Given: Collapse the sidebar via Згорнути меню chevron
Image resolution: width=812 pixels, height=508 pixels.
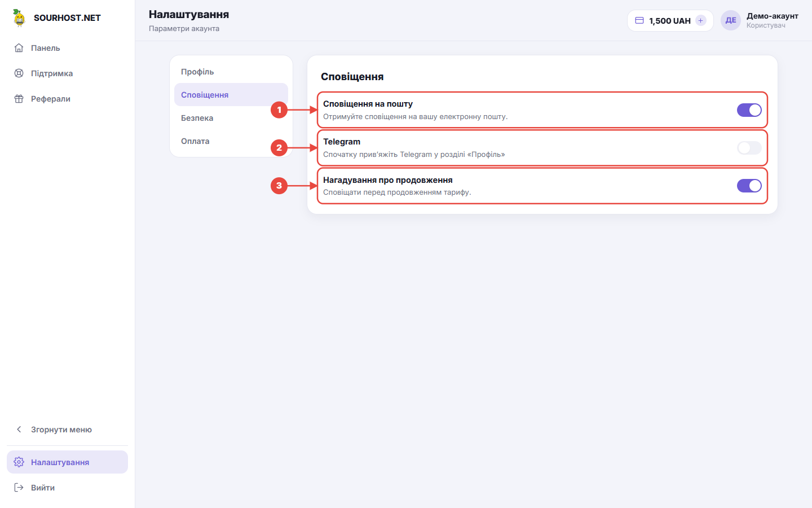Looking at the screenshot, I should (x=19, y=430).
